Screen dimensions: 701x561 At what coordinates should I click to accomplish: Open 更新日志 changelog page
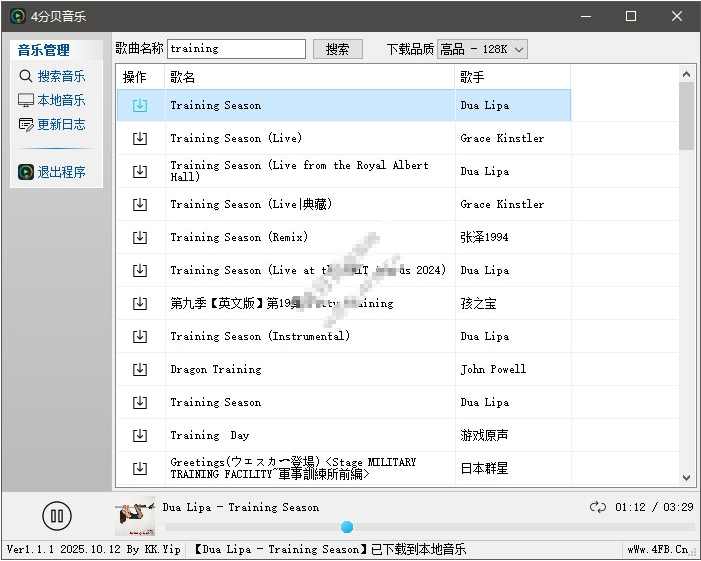pyautogui.click(x=52, y=124)
